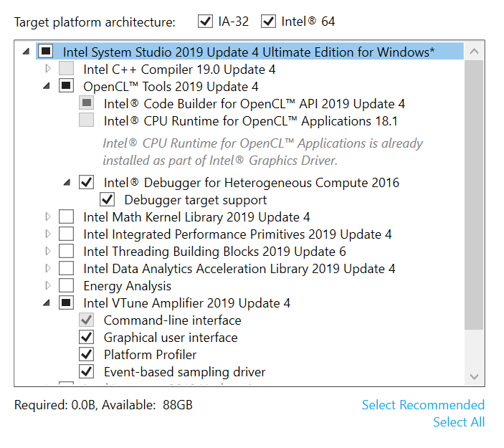Screen dimensions: 504x448
Task: Collapse Intel Debugger for Heterogeneous Compute node
Action: point(67,183)
